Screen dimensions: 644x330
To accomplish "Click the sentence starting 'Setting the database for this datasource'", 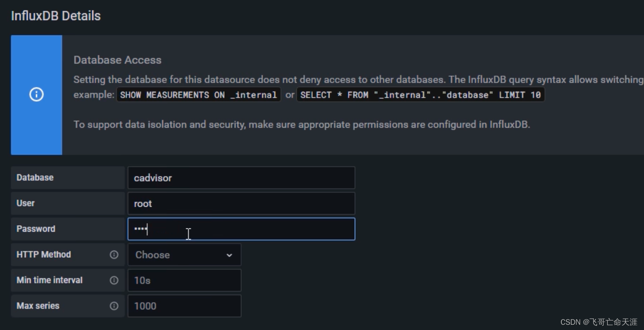I will [x=358, y=79].
